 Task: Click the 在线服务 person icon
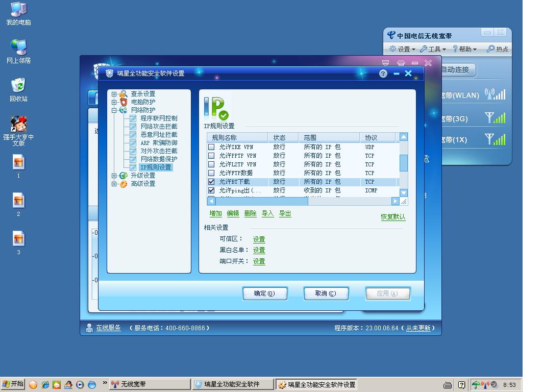89,328
